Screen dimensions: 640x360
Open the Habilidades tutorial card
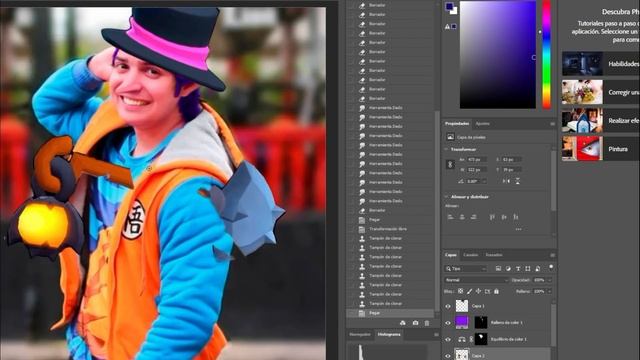coord(600,64)
